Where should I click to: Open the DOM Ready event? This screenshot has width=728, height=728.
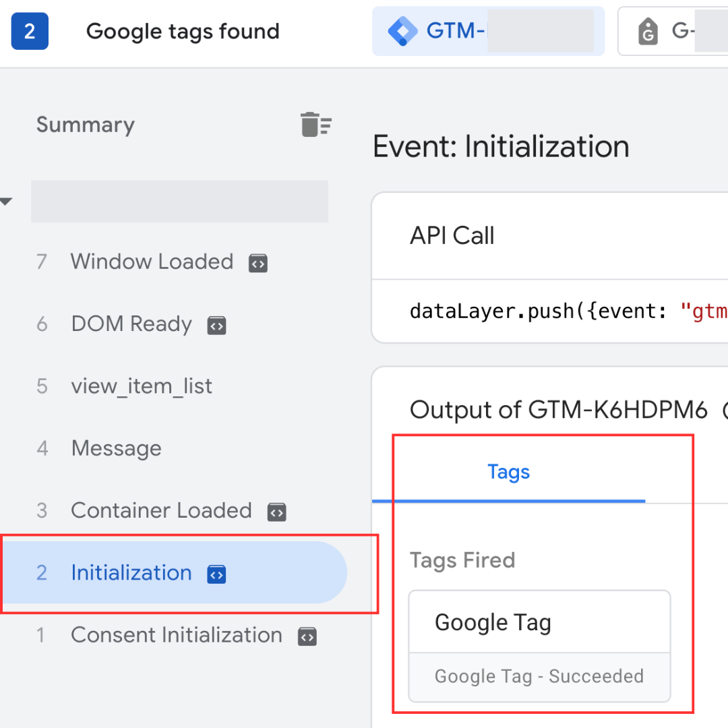pyautogui.click(x=131, y=324)
